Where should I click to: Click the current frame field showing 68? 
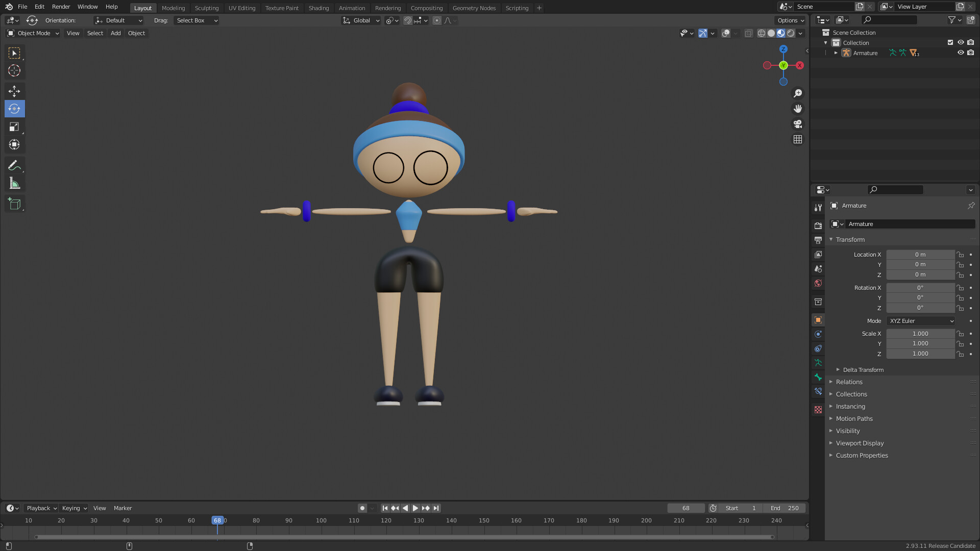(x=686, y=508)
